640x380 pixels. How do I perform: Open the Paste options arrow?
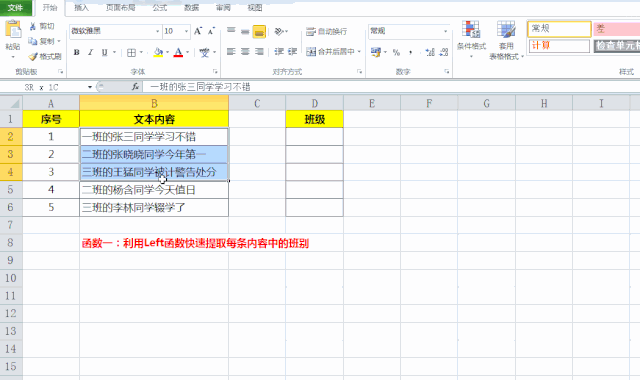(x=13, y=57)
